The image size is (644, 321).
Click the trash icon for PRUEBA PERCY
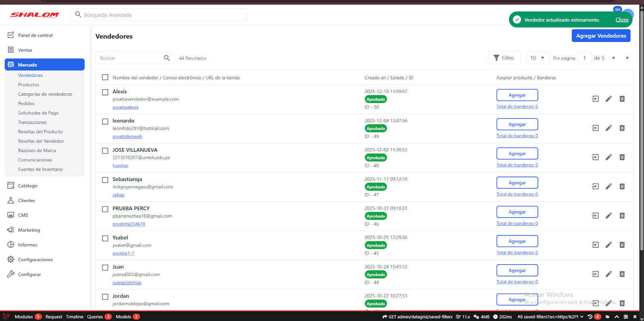(x=622, y=216)
